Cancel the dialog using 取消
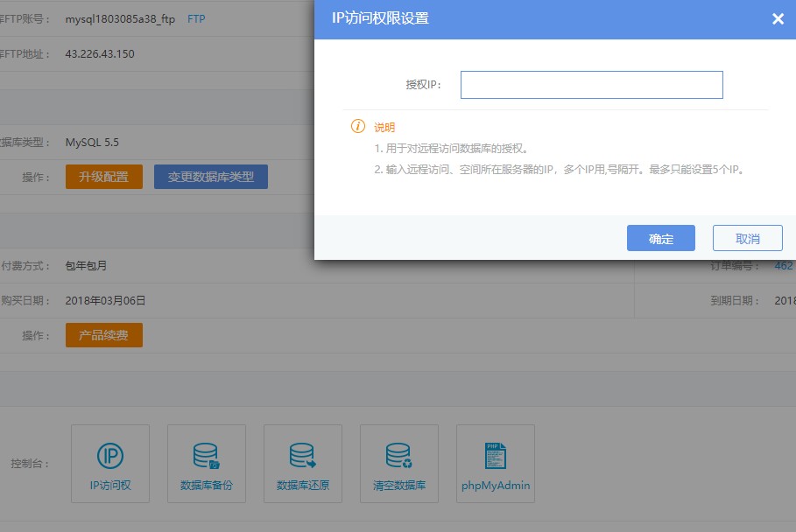 (x=747, y=239)
